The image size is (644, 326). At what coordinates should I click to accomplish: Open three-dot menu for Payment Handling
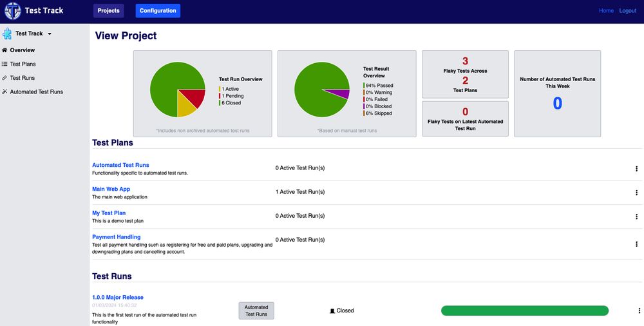point(637,244)
